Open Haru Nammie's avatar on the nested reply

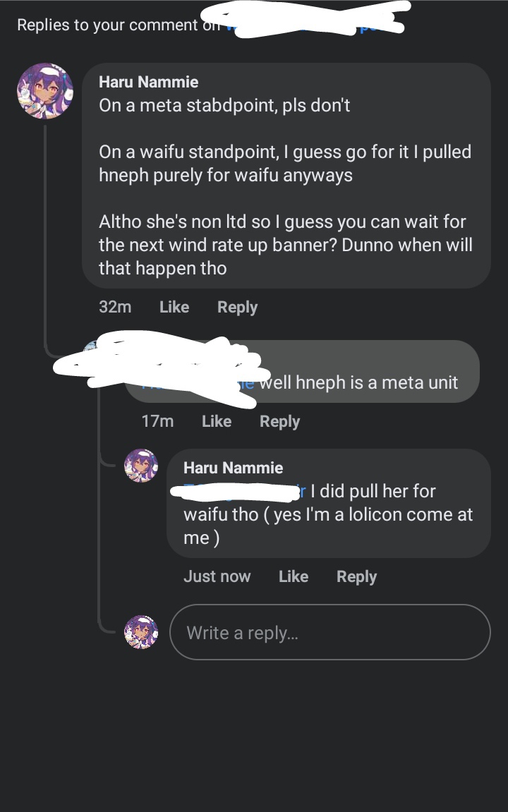click(x=141, y=466)
